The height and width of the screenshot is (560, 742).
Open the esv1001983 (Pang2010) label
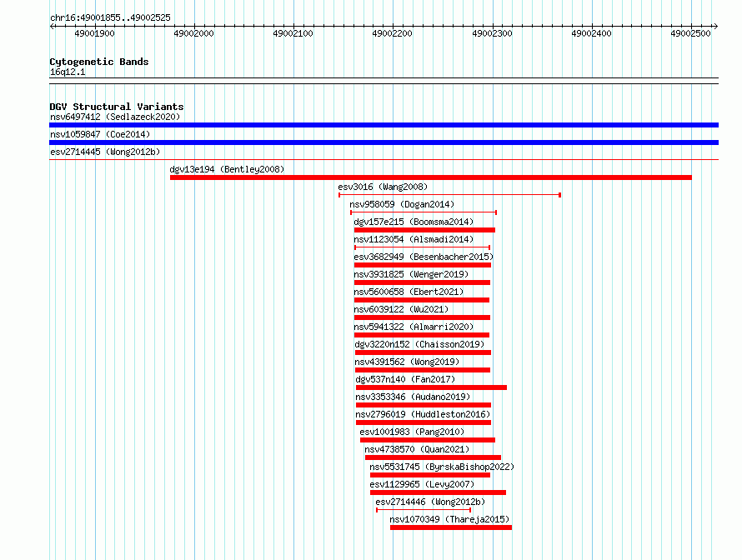click(x=412, y=432)
